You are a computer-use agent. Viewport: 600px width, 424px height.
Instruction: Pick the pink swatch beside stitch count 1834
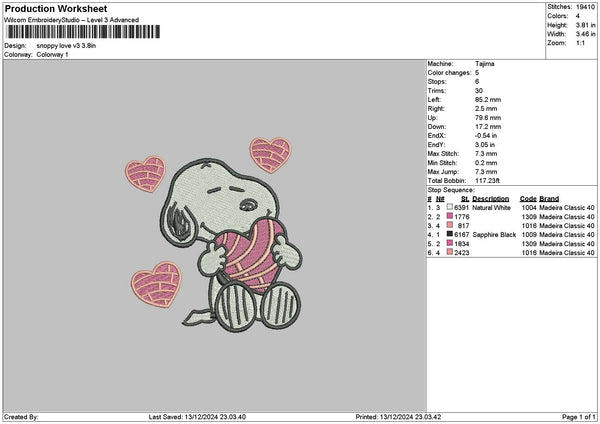coord(450,243)
